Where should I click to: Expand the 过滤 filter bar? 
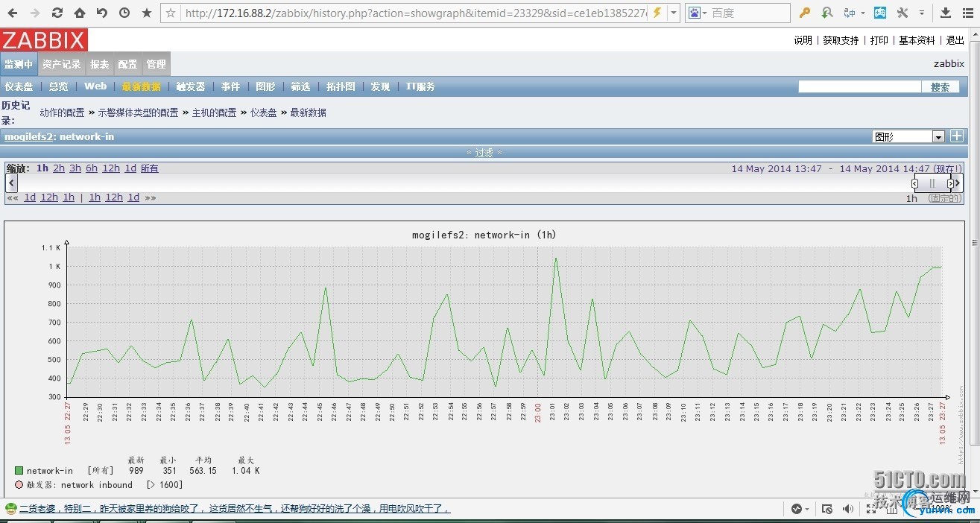click(x=484, y=152)
